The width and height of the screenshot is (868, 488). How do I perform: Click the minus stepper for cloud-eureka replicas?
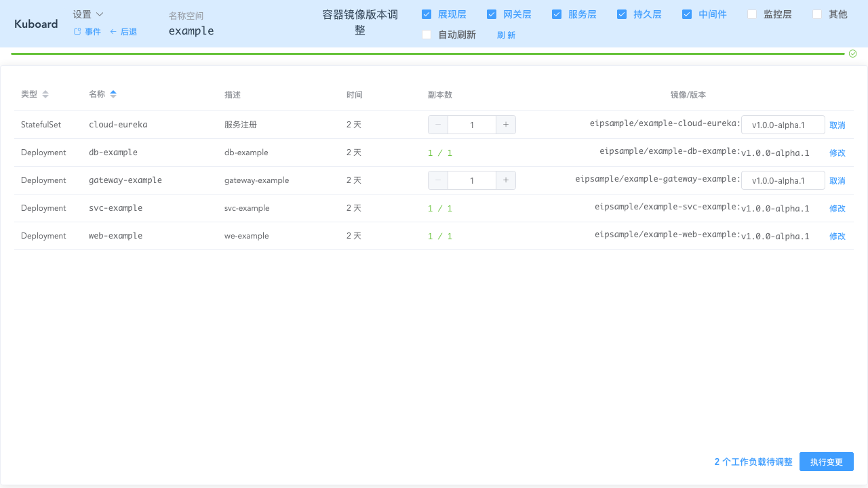click(x=437, y=124)
